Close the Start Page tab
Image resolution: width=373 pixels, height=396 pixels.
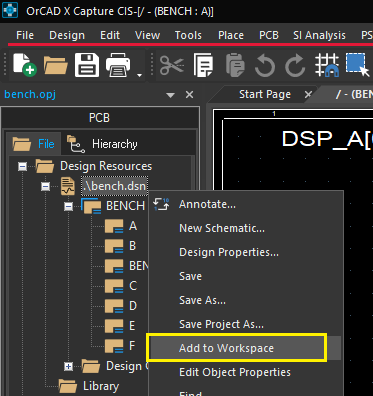[x=308, y=94]
